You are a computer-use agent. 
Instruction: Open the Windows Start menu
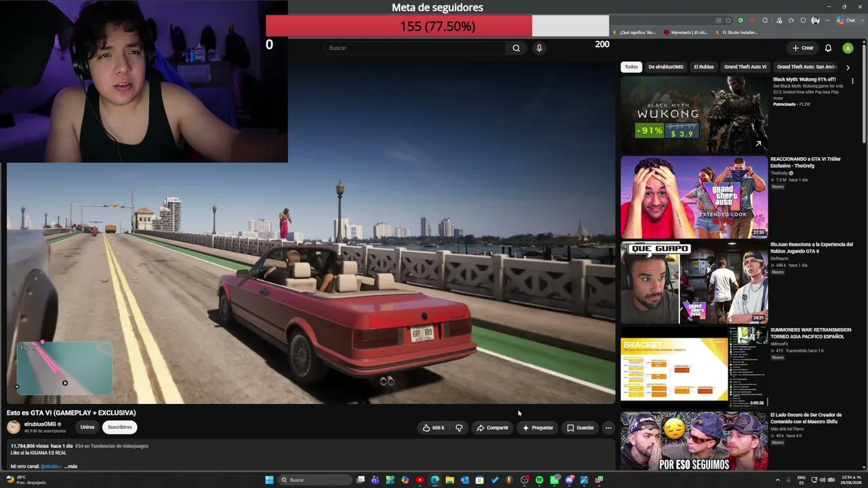(269, 480)
